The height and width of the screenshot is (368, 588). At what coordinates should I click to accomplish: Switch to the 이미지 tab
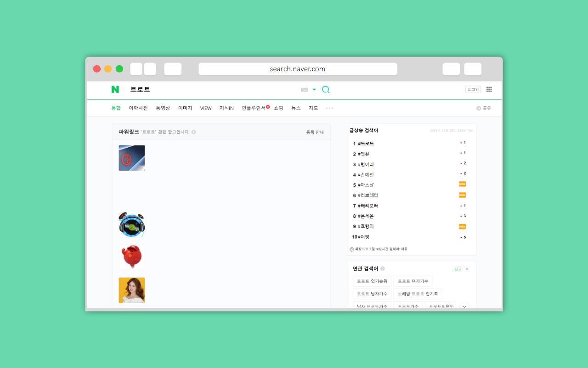click(x=185, y=108)
